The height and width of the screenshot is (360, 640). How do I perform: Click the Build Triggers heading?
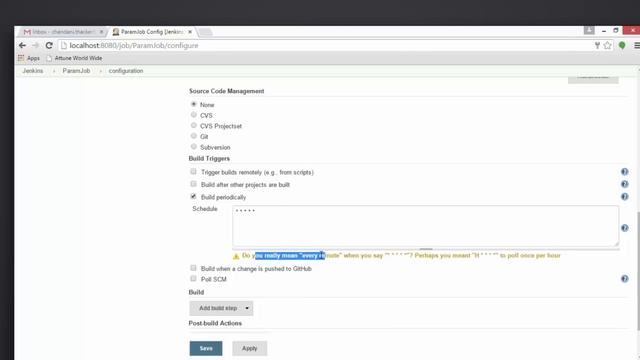click(209, 158)
